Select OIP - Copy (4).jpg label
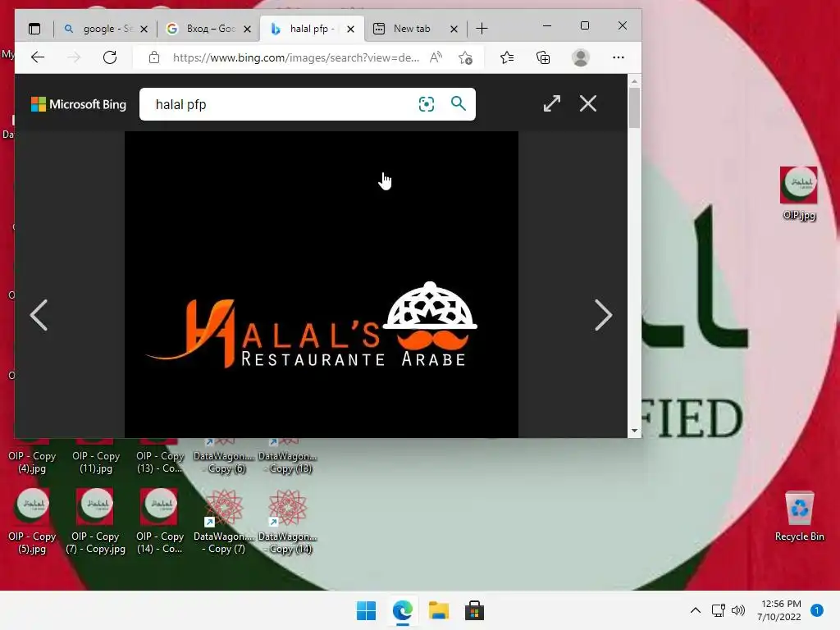Image resolution: width=840 pixels, height=630 pixels. pos(32,462)
